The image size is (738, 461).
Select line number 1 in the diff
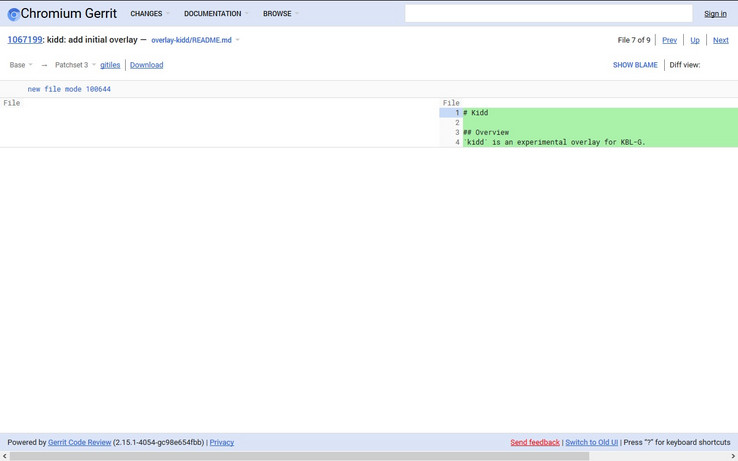click(x=450, y=113)
